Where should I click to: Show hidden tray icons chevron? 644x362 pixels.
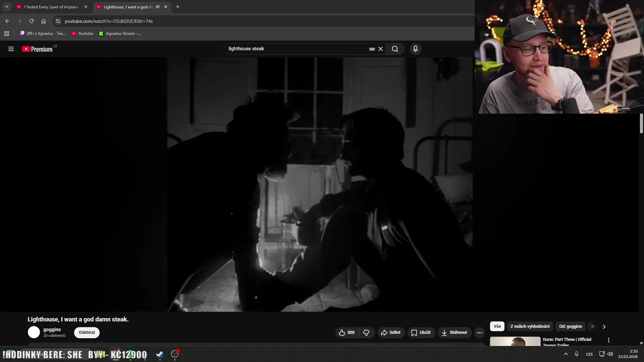pyautogui.click(x=566, y=354)
